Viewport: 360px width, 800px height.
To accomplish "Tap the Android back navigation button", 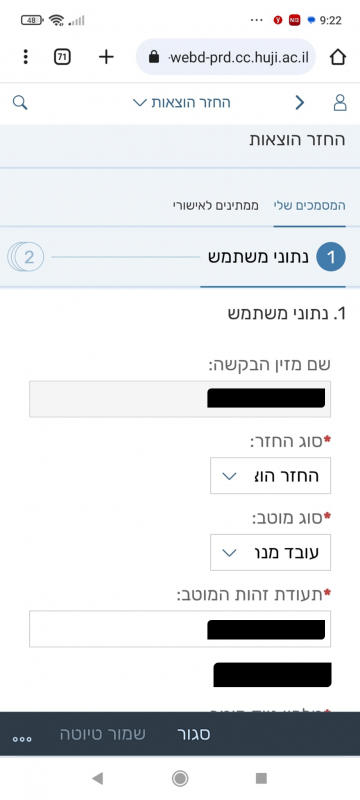I will point(97,778).
